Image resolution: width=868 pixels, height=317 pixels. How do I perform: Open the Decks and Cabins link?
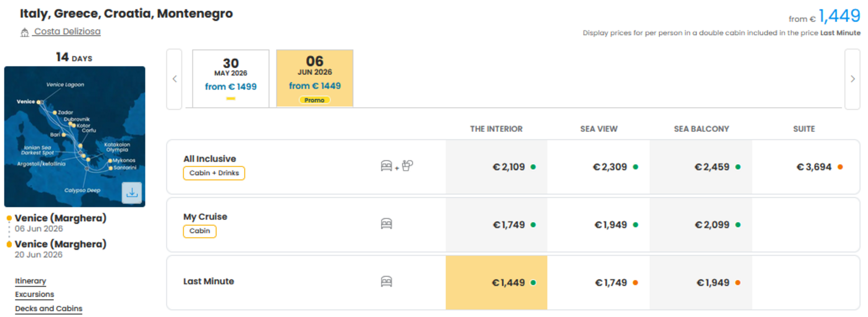[x=49, y=309]
